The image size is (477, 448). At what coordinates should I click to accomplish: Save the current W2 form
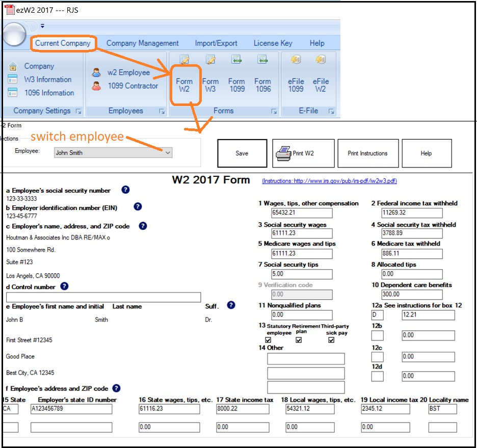pos(242,153)
